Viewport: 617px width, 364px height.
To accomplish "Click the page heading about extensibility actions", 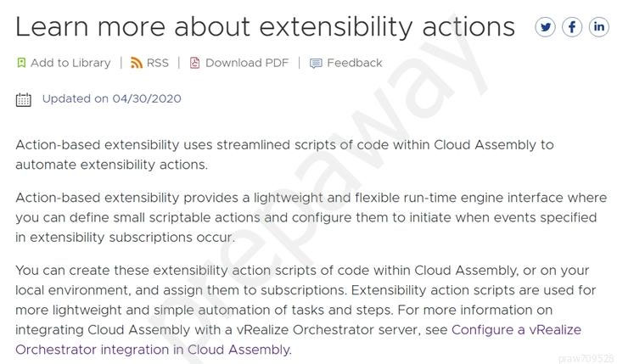I will point(265,27).
